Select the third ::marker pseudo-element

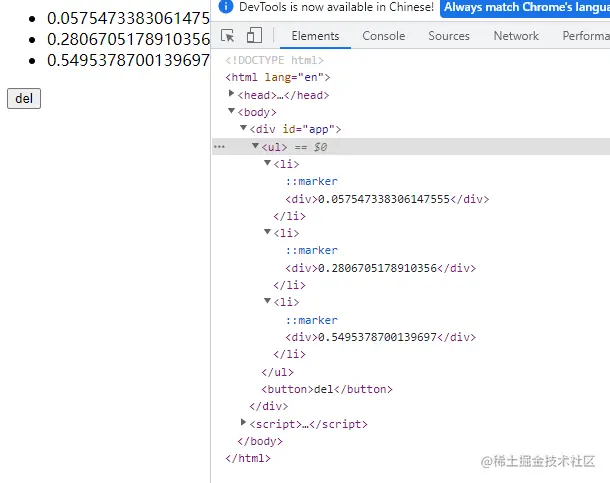[311, 320]
